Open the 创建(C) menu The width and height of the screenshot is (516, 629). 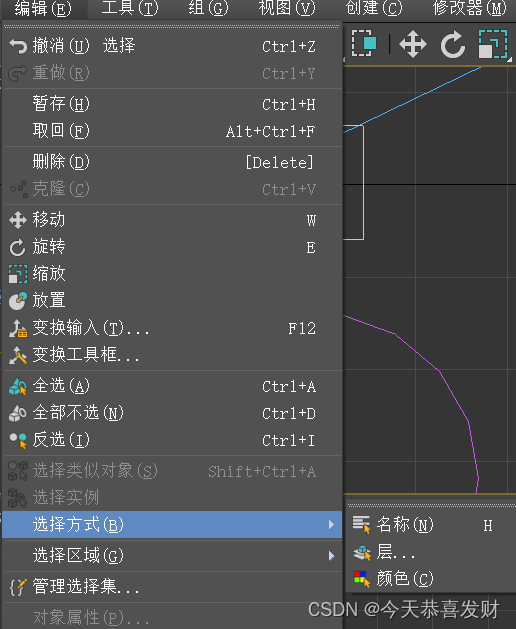374,9
